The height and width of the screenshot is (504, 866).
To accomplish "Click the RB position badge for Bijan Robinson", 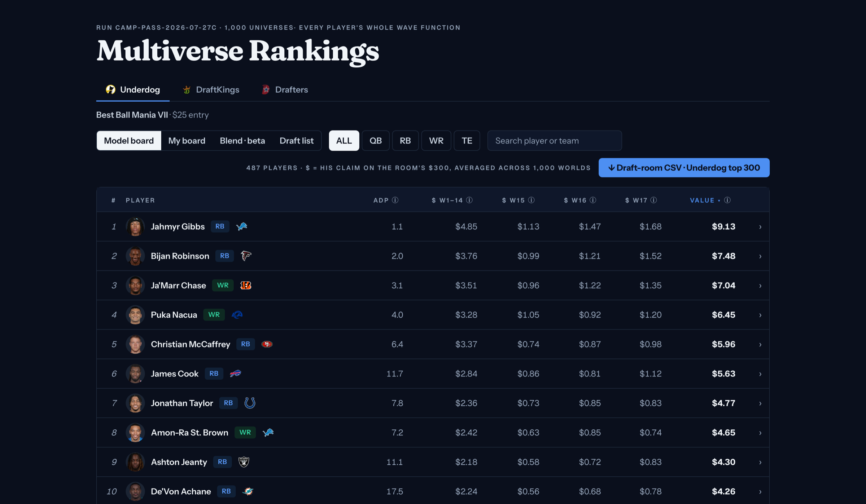I will coord(224,256).
